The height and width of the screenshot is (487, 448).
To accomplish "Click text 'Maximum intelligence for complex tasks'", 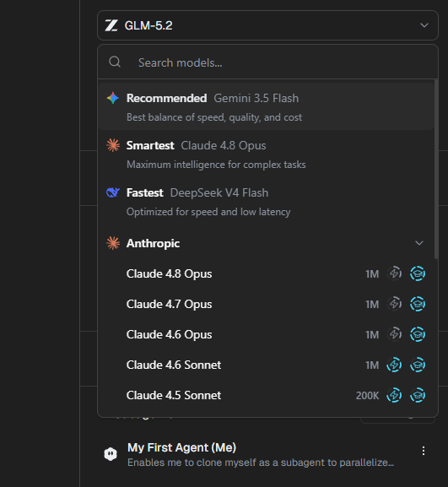I will pyautogui.click(x=216, y=165).
